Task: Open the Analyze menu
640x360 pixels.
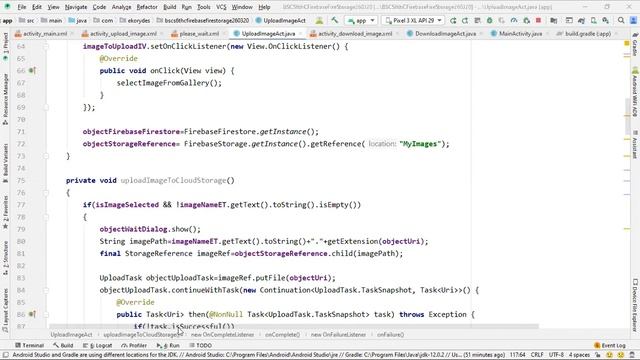Action: [x=121, y=7]
